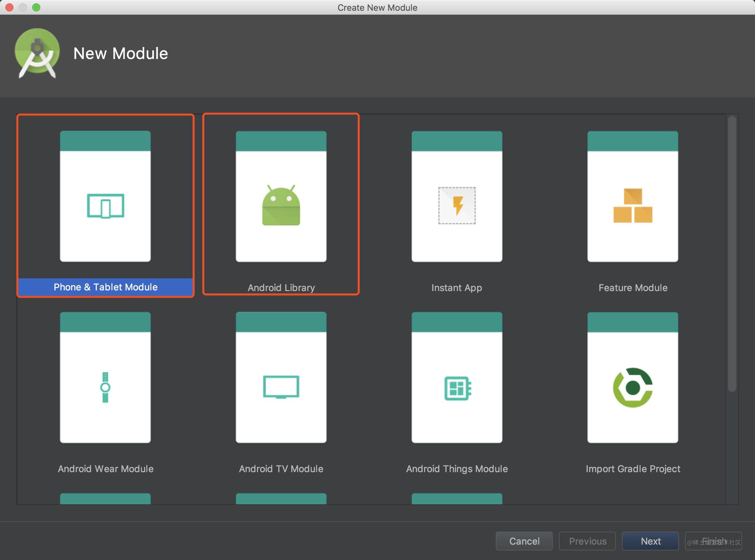Click the Android Library label

tap(281, 287)
